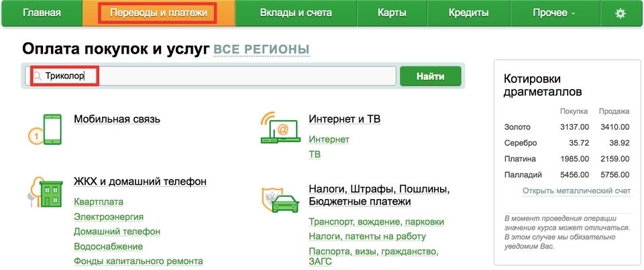
Task: Click palladium purchase price 5456.00
Action: [x=575, y=175]
